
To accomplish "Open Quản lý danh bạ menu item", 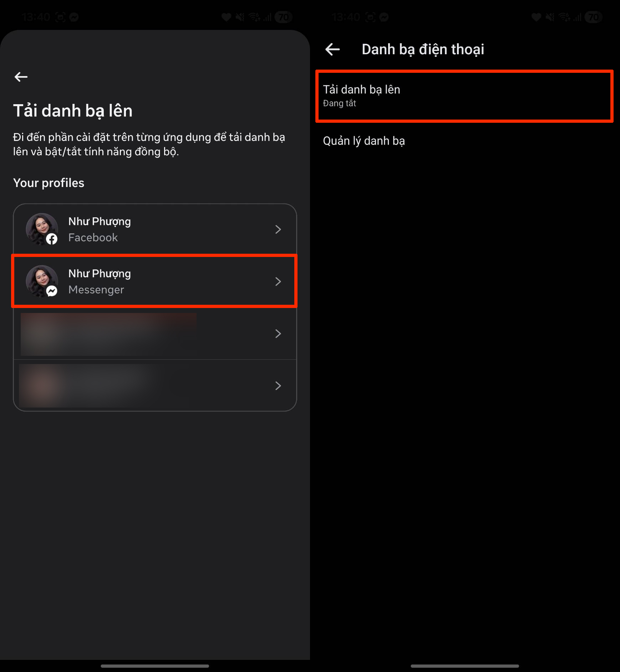I will coord(364,141).
